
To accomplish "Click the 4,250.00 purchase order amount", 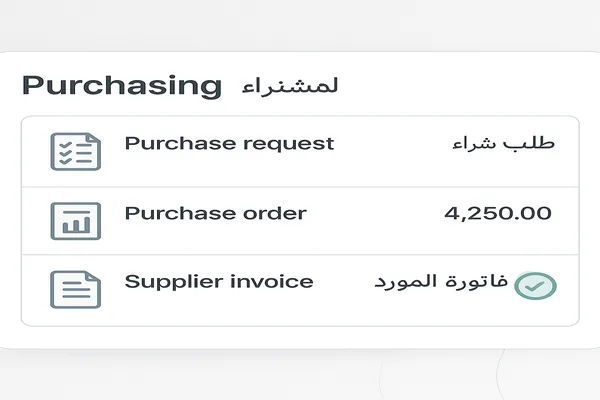I will pyautogui.click(x=497, y=213).
